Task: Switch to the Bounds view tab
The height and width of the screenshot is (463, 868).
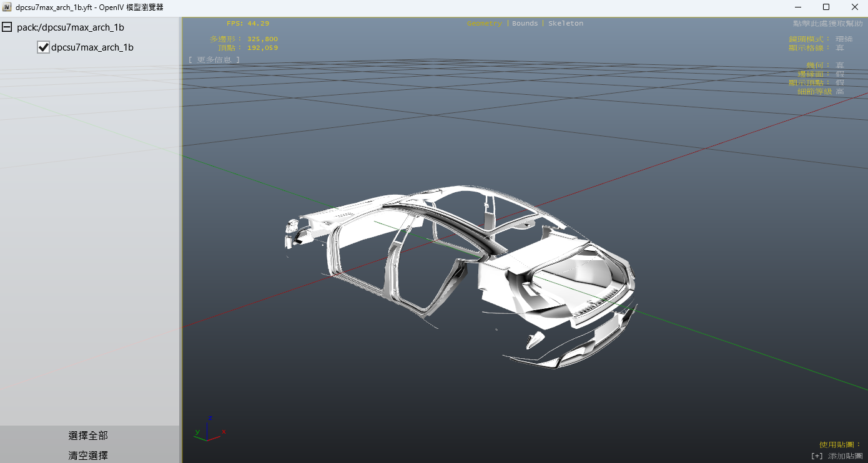Action: click(525, 24)
